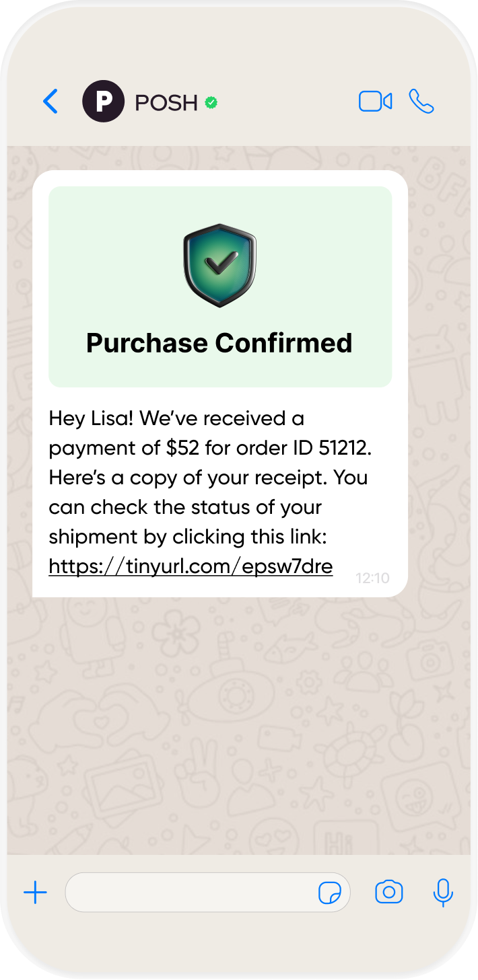Screen dimensions: 478x980
Task: Open attachments with the plus icon
Action: [35, 893]
